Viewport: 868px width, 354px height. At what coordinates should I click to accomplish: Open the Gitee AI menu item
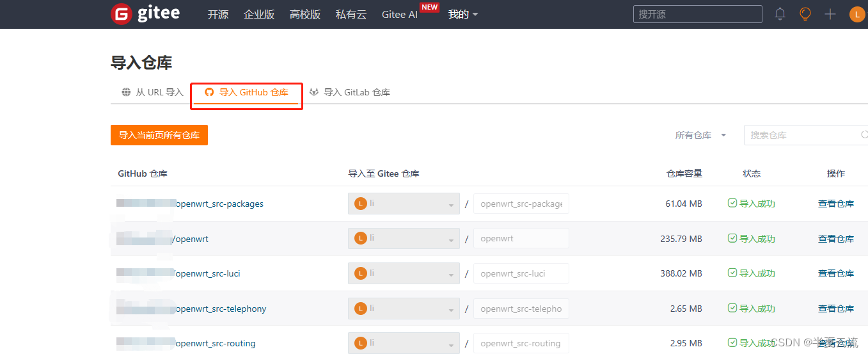399,14
